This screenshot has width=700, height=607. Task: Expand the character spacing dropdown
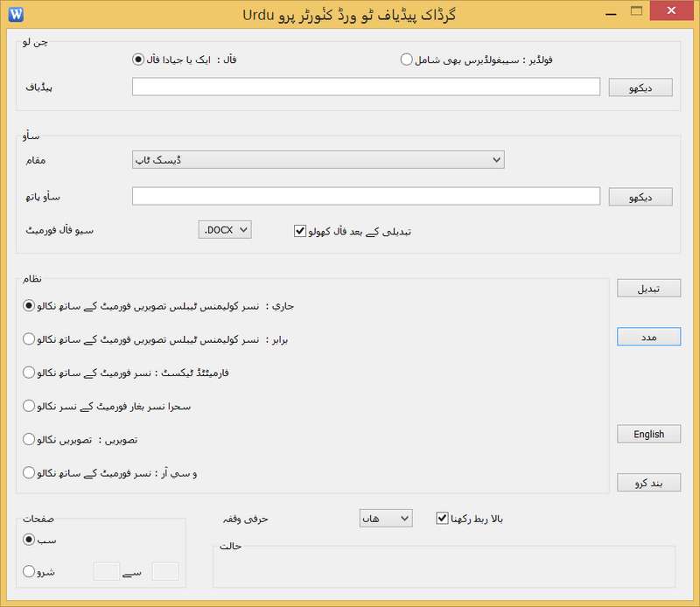tap(385, 519)
